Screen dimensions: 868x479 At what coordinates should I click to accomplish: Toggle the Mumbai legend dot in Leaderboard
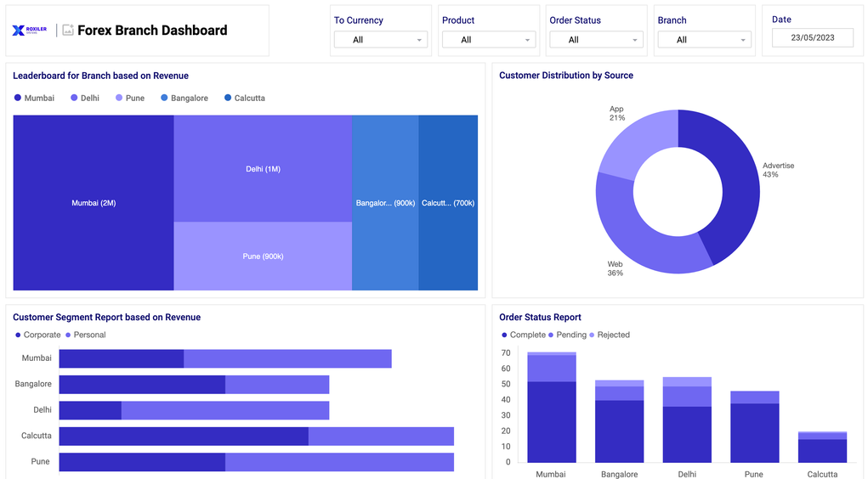coord(18,99)
